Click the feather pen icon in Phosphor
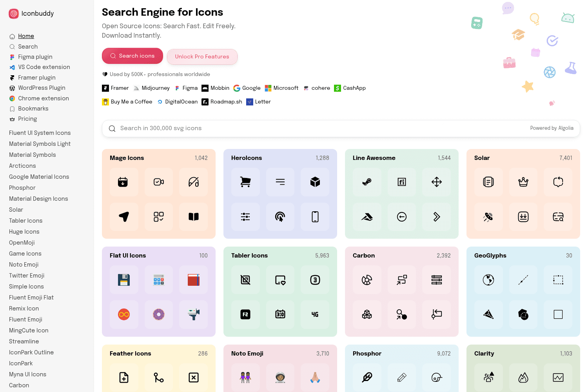Image resolution: width=588 pixels, height=392 pixels. click(x=367, y=377)
